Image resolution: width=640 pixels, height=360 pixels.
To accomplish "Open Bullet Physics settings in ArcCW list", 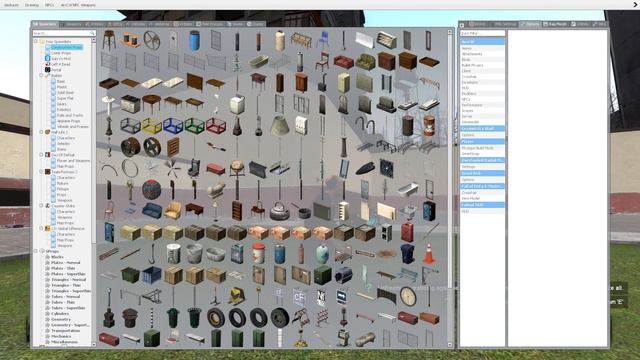I will [482, 65].
